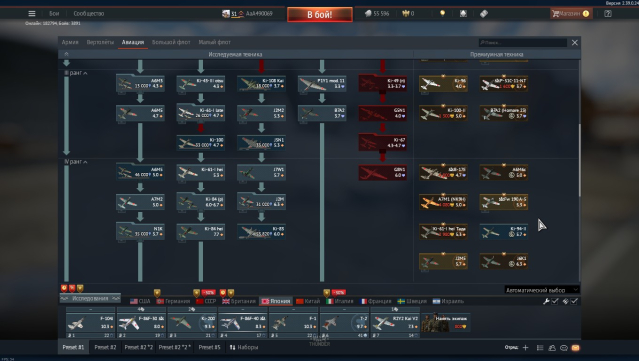Select the Германия nation tab
This screenshot has width=639, height=361.
pos(174,301)
